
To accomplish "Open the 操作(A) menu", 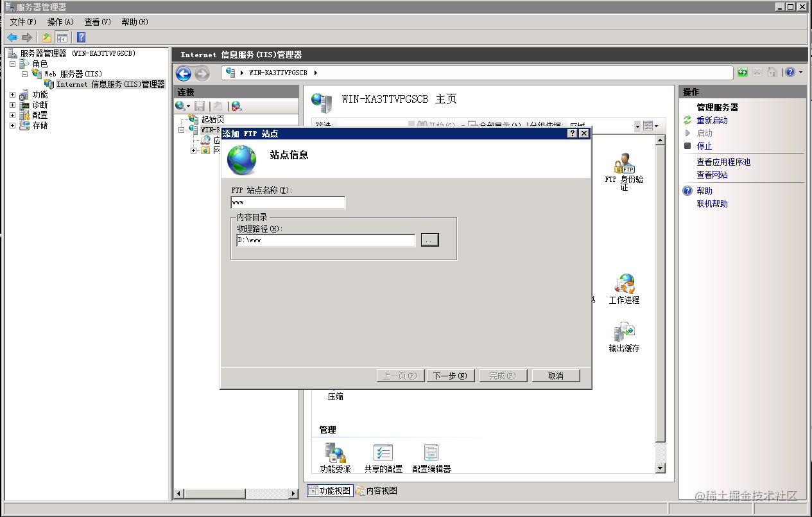I will pos(60,22).
